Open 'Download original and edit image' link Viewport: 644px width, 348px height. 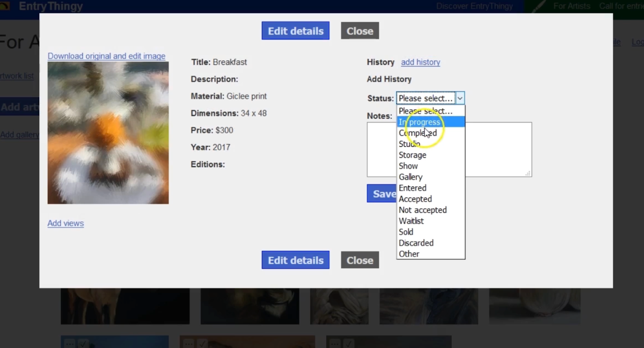pos(106,56)
